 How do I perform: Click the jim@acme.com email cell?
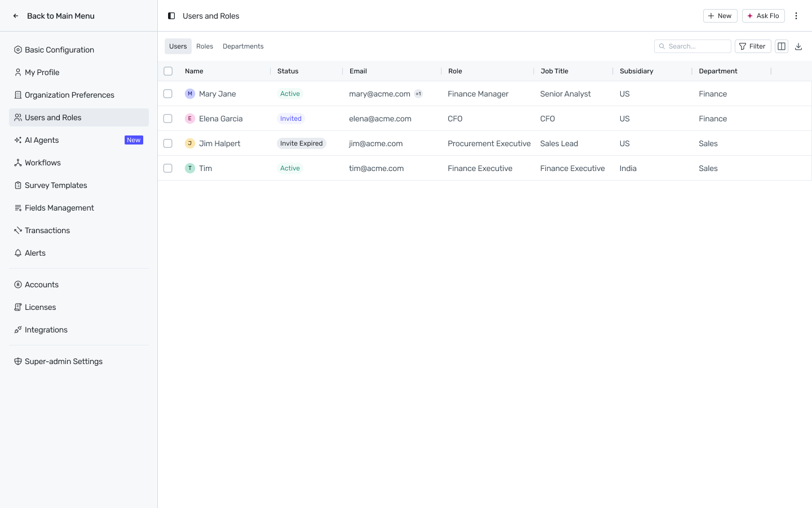coord(376,143)
